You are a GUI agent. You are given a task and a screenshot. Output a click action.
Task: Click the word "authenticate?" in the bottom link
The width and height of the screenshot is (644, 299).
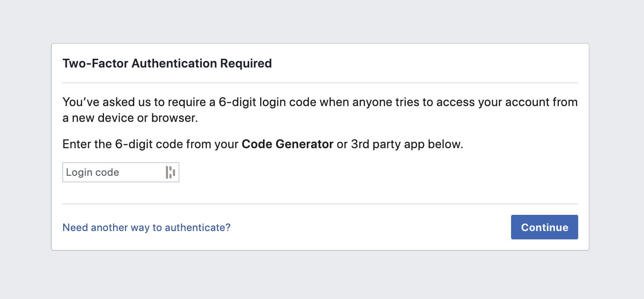pos(204,228)
